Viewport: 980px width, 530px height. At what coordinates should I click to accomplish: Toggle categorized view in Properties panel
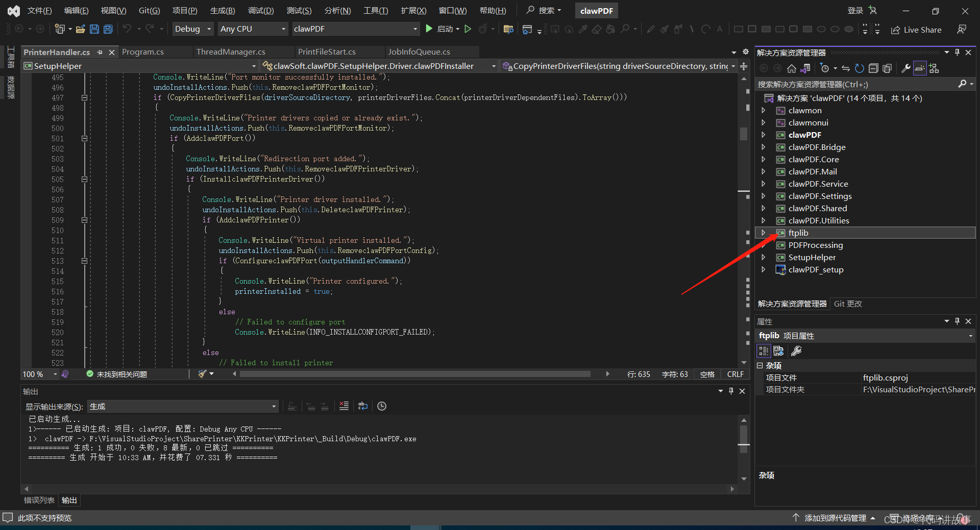click(x=764, y=351)
